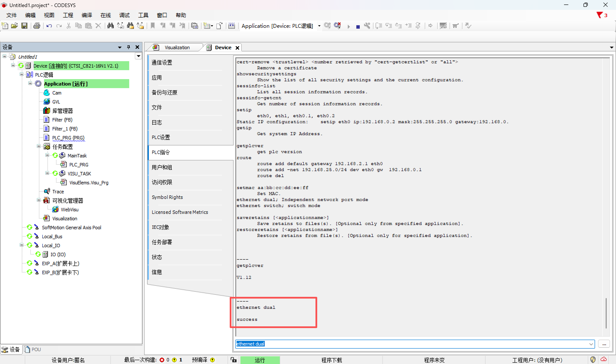Open the 在线 menu

point(105,15)
